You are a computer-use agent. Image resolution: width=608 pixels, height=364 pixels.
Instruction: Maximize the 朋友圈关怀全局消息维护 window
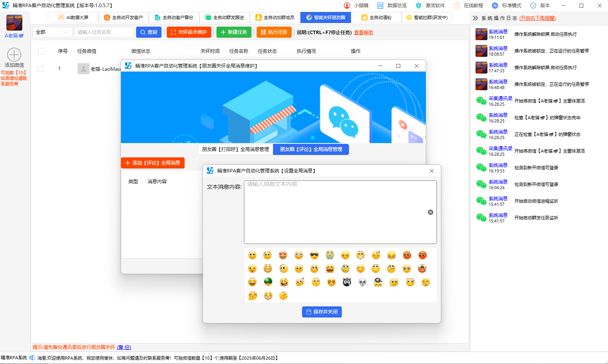[x=398, y=66]
